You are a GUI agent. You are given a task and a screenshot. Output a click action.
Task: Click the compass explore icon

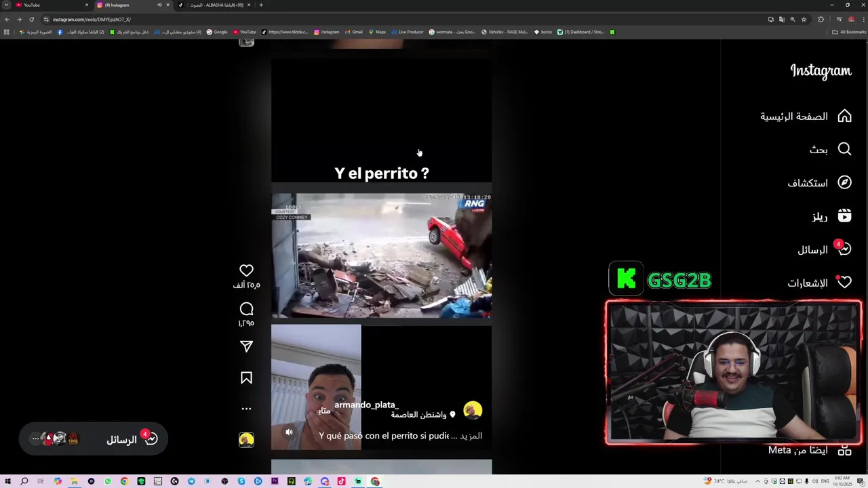844,182
